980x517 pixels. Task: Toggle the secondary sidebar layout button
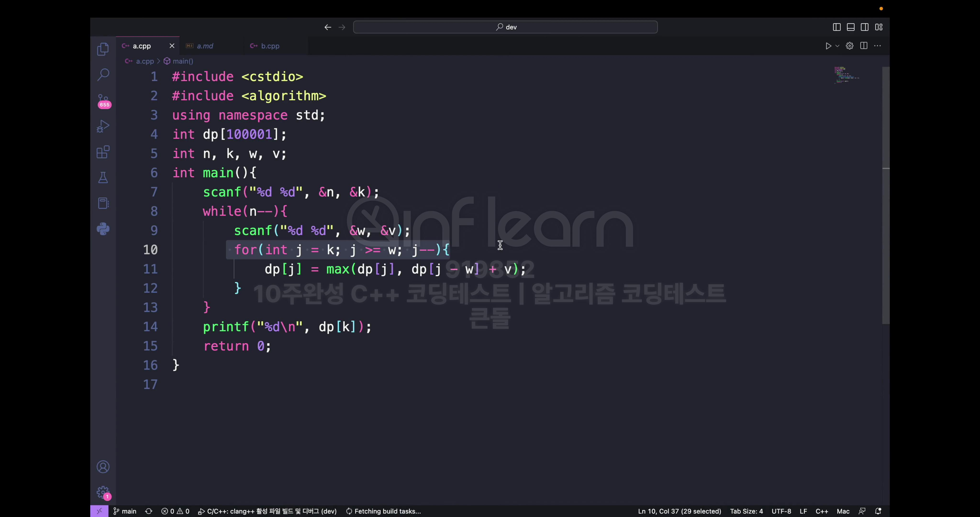pos(865,27)
